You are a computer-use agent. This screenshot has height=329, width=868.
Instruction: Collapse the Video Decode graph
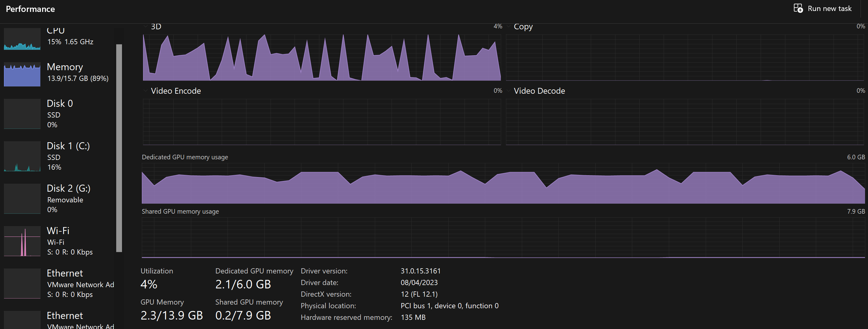click(x=508, y=90)
